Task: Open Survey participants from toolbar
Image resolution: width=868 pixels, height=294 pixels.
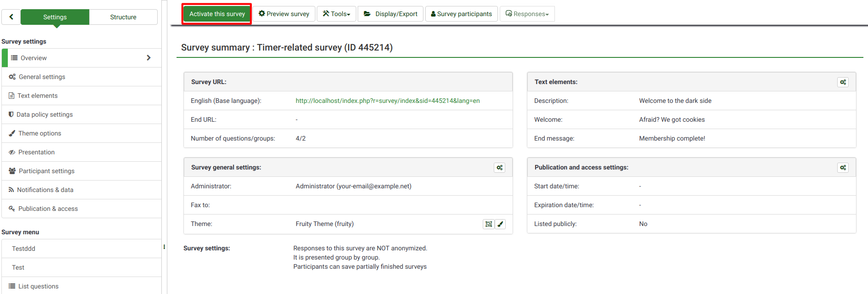Action: [461, 14]
